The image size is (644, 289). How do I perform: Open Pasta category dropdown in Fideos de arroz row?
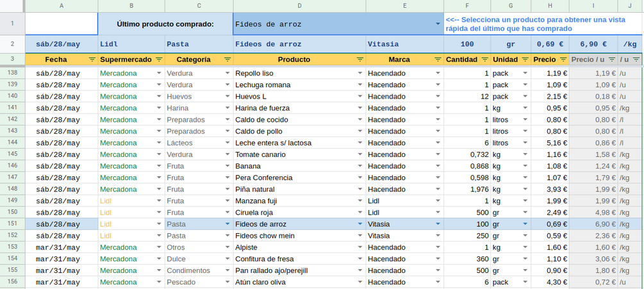(x=227, y=224)
